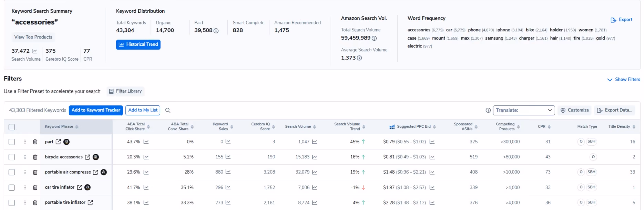View the Search Volume trend chart icon in the summary
This screenshot has width=644, height=210.
point(34,51)
